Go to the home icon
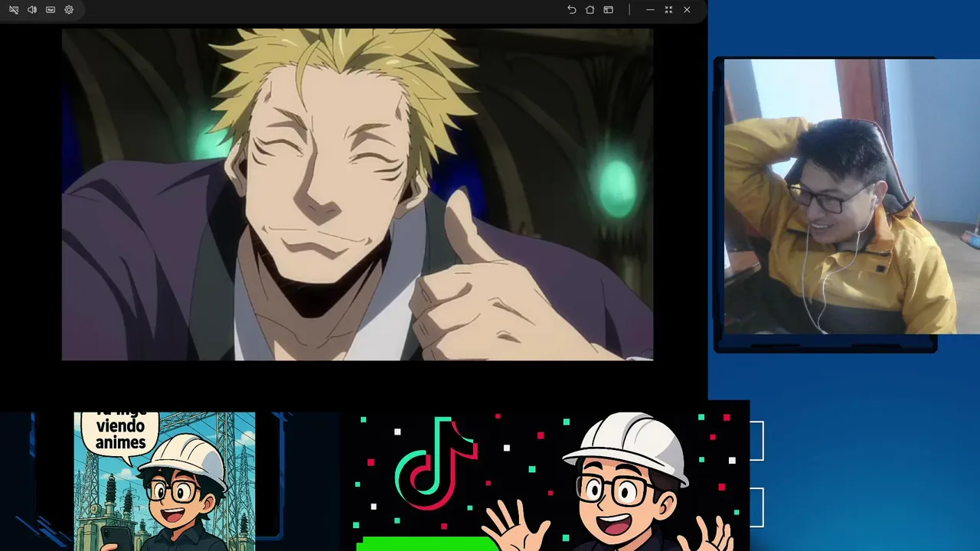This screenshot has width=980, height=551. pyautogui.click(x=590, y=10)
